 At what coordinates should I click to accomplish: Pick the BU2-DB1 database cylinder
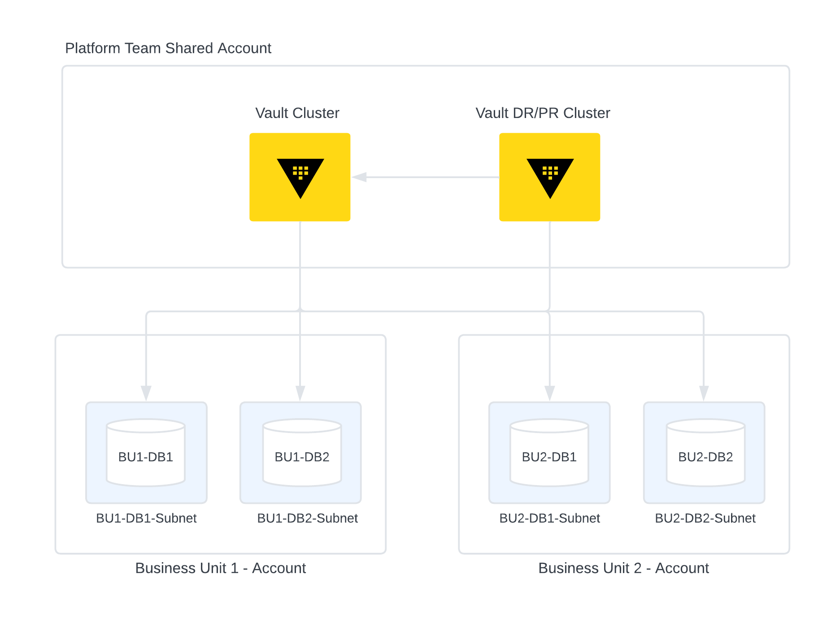pyautogui.click(x=549, y=453)
